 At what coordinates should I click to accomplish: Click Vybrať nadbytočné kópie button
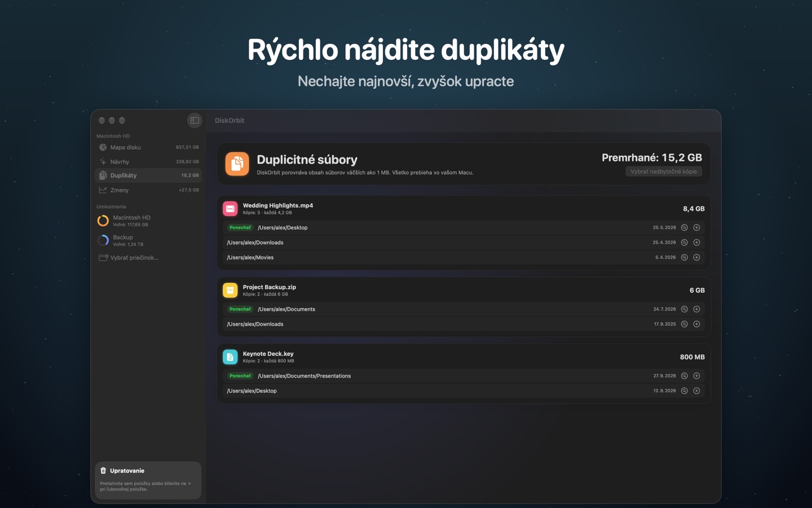(x=664, y=172)
